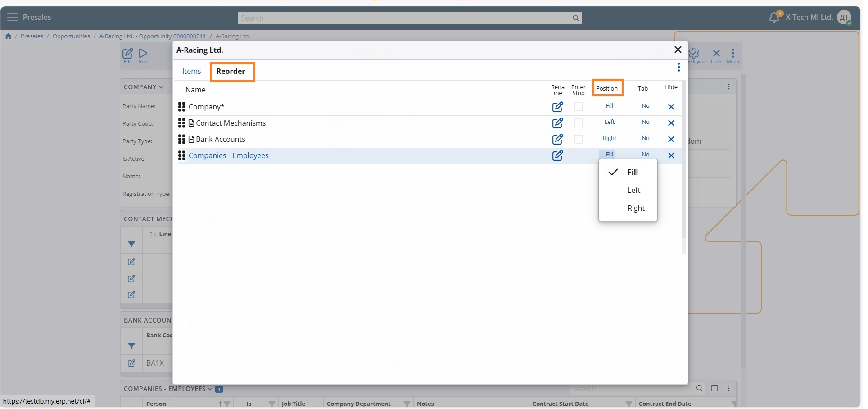Click into the top Search field
The image size is (868, 409).
tap(410, 18)
